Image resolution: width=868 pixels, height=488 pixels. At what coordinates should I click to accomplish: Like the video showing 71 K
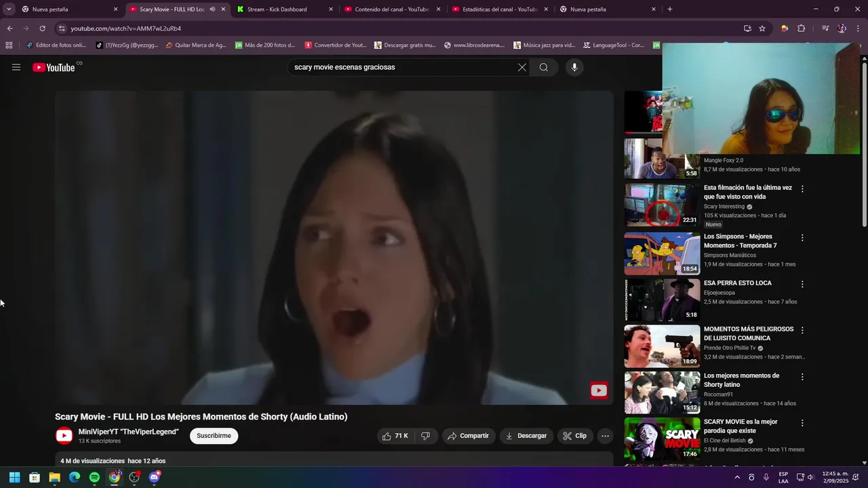(x=395, y=436)
